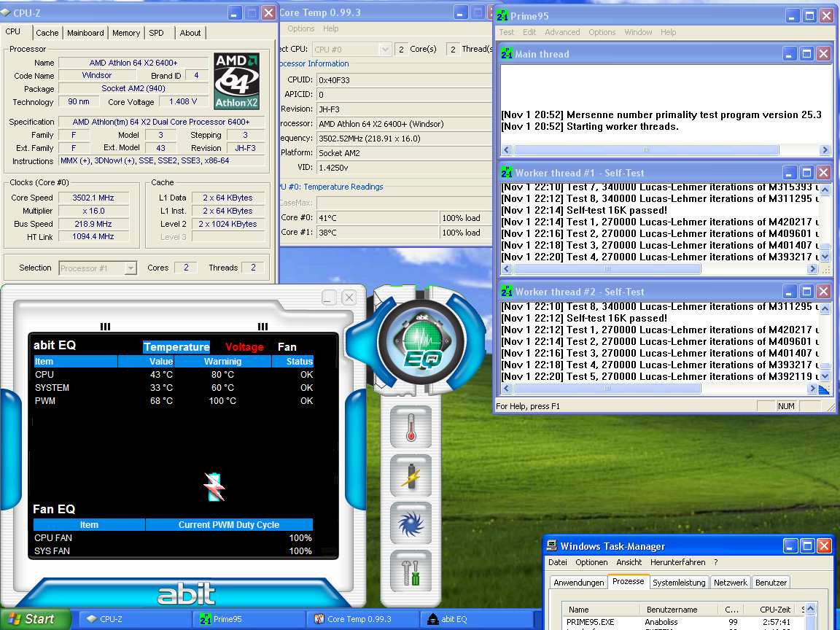Click the round abit EQ logo dial
This screenshot has height=630, width=840.
(x=421, y=341)
